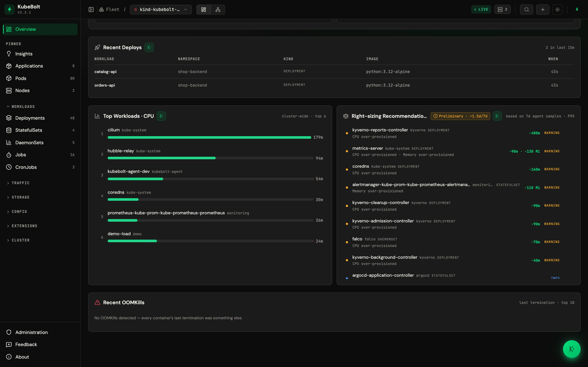
Task: Click the AI icon next to Top Workloads CPU
Action: pos(161,116)
